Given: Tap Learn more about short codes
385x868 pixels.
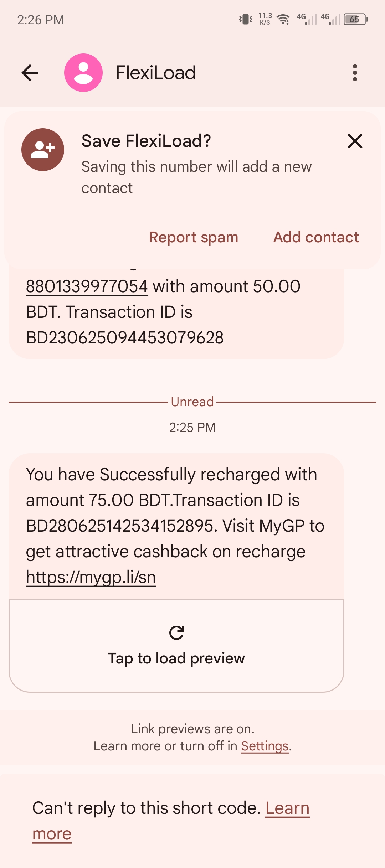Looking at the screenshot, I should pos(287,808).
